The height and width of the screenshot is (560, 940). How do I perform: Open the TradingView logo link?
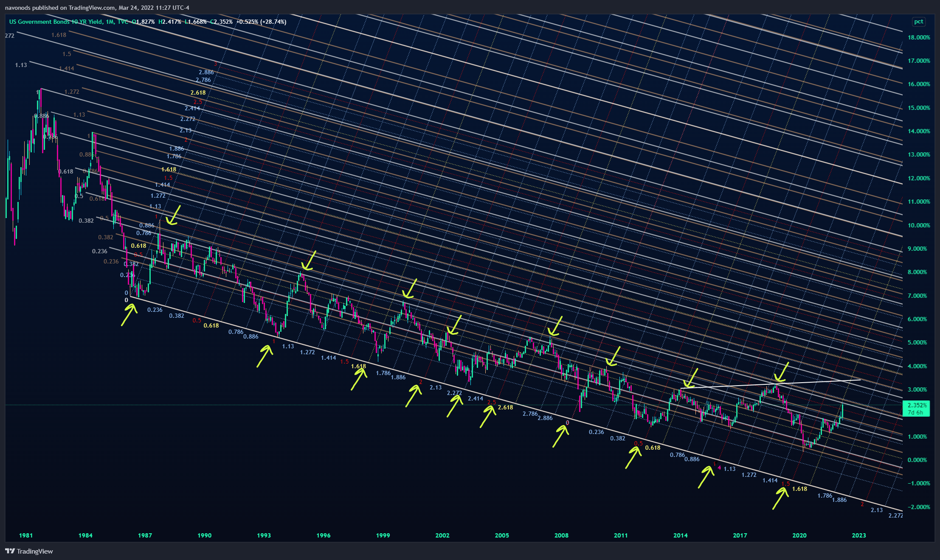(29, 551)
